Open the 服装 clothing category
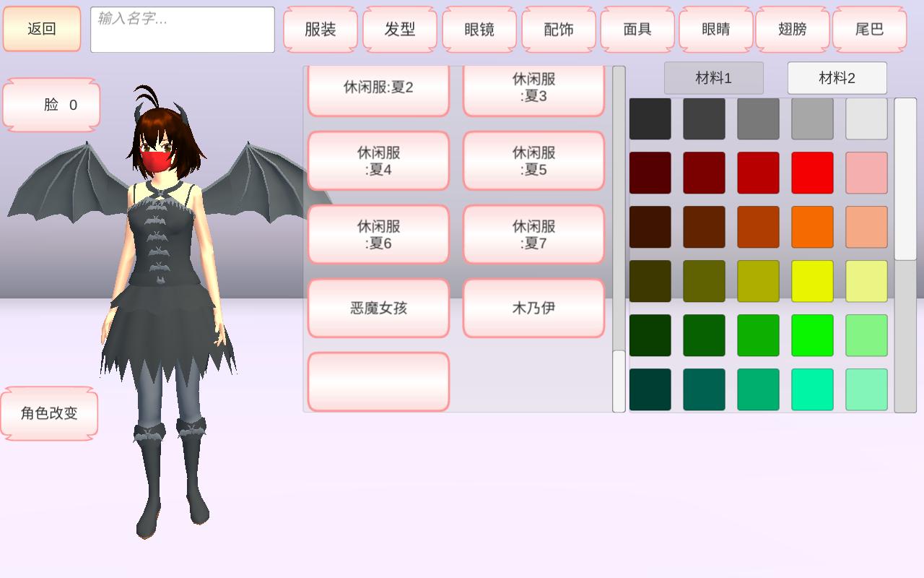Viewport: 924px width, 578px height. (x=321, y=29)
